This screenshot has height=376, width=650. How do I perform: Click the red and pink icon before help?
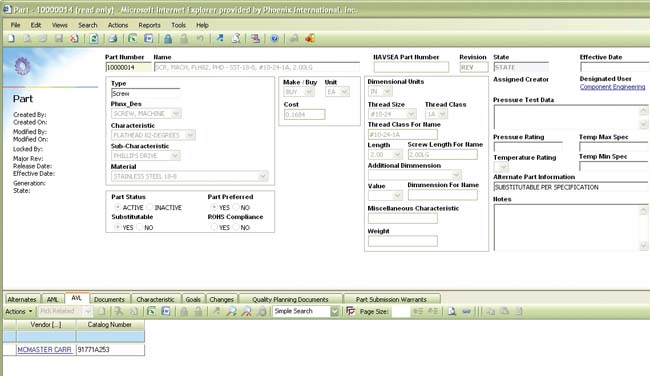[255, 39]
